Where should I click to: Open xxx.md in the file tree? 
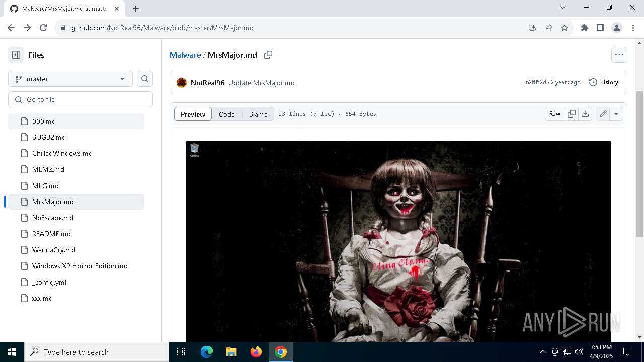click(76, 298)
